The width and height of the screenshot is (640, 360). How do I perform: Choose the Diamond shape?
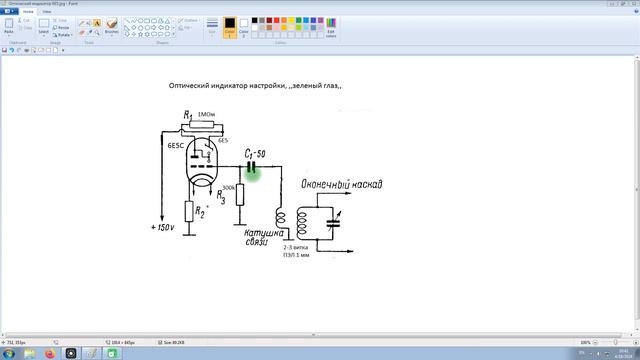134,28
